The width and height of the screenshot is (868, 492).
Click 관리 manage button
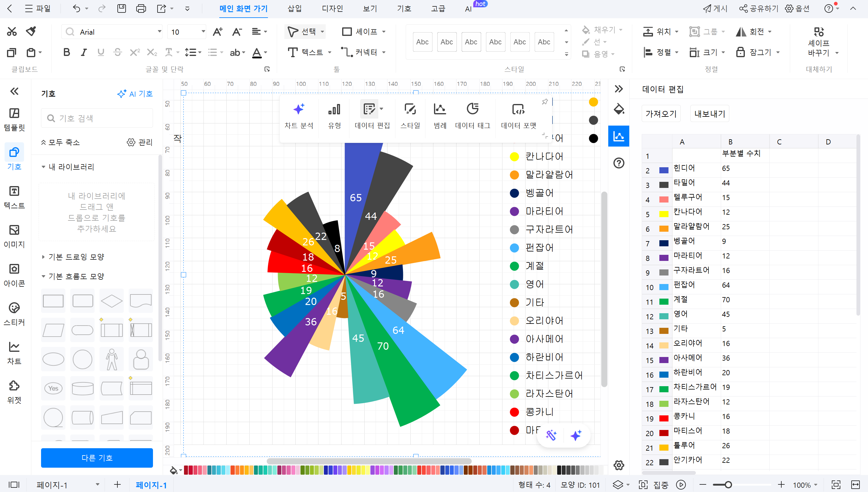(x=140, y=142)
